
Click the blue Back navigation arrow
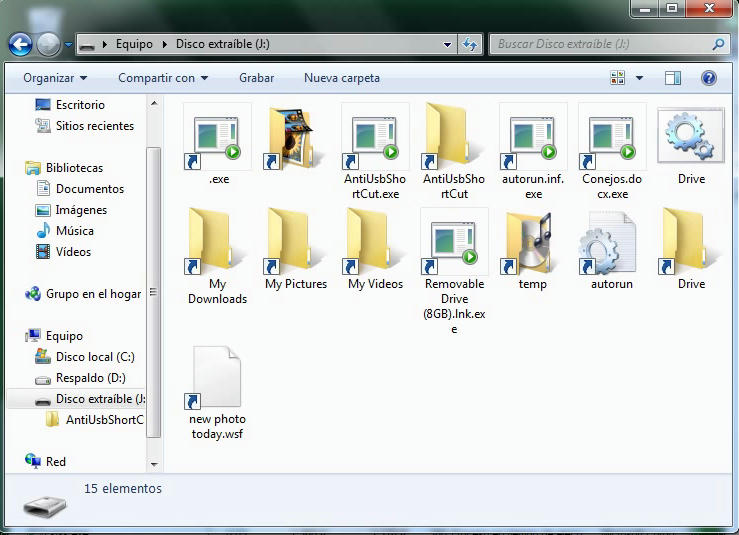(x=20, y=45)
